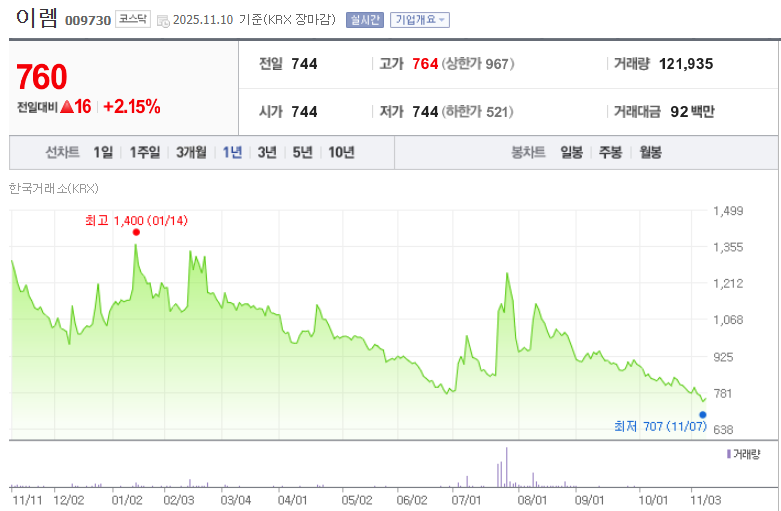Viewport: 781px width, 511px height.
Task: Click the 상한가 967 text
Action: 478,64
